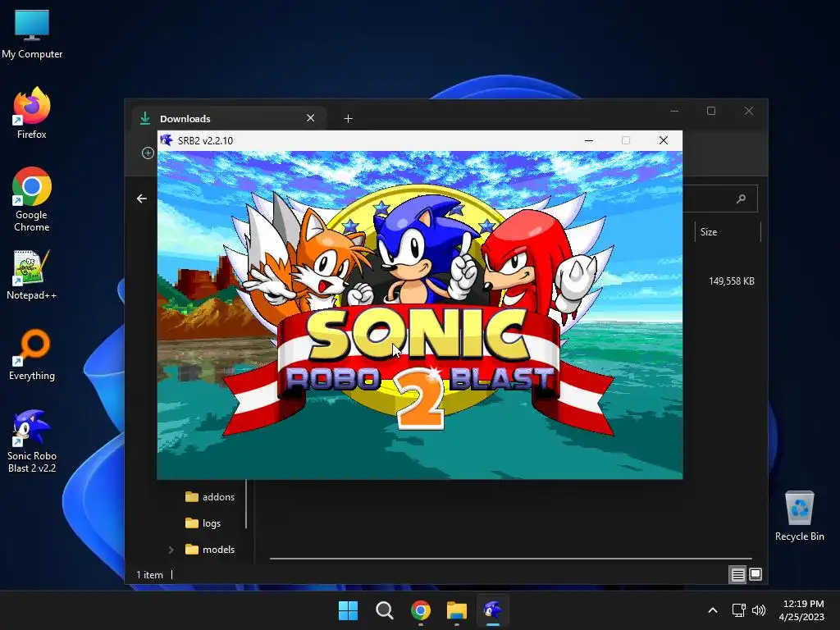Click the navigation pane vertical scrollbar
This screenshot has height=630, width=840.
(246, 504)
